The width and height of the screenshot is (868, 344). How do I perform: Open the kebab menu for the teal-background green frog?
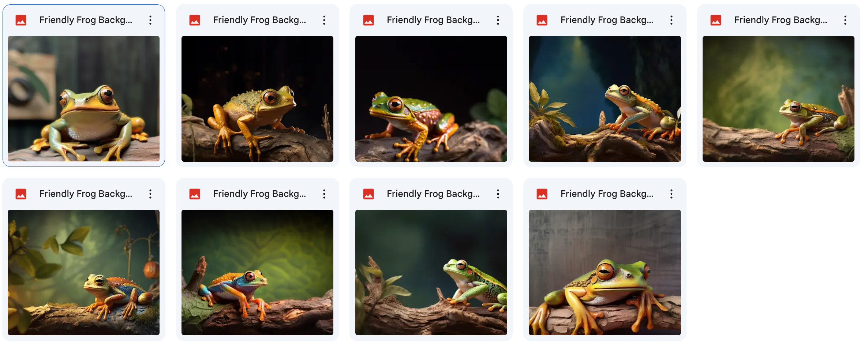pyautogui.click(x=498, y=194)
